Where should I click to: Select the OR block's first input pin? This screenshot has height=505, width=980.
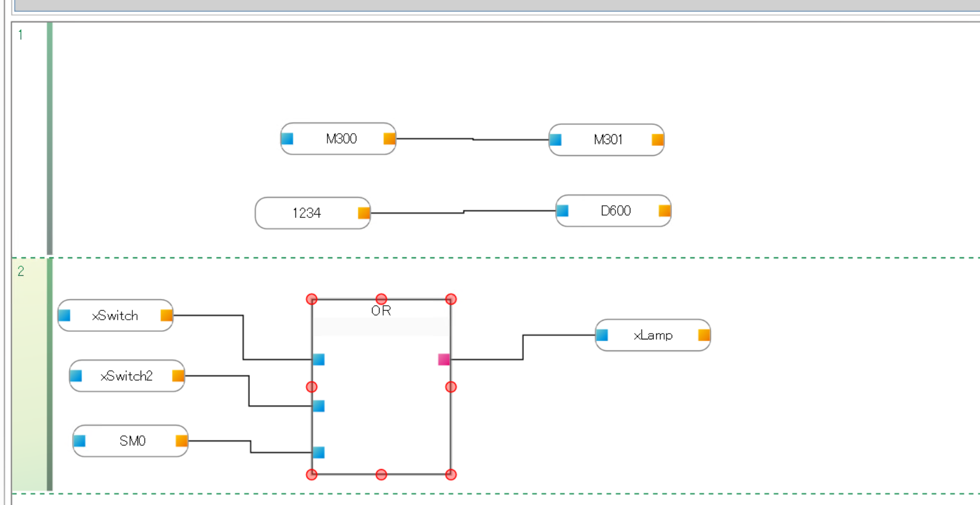pyautogui.click(x=319, y=360)
